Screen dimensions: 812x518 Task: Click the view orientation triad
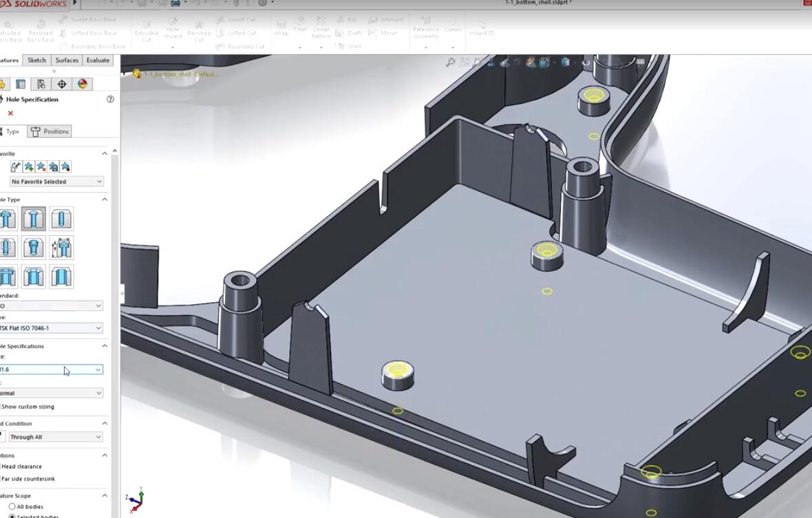(135, 500)
